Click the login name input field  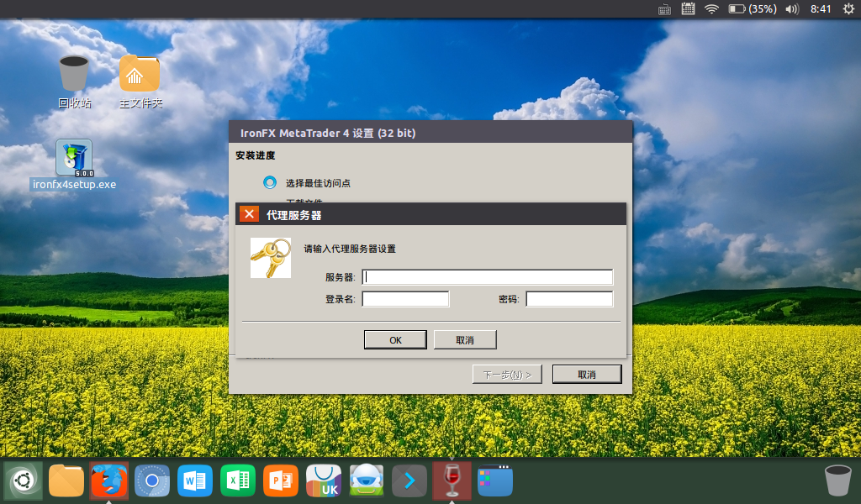406,299
